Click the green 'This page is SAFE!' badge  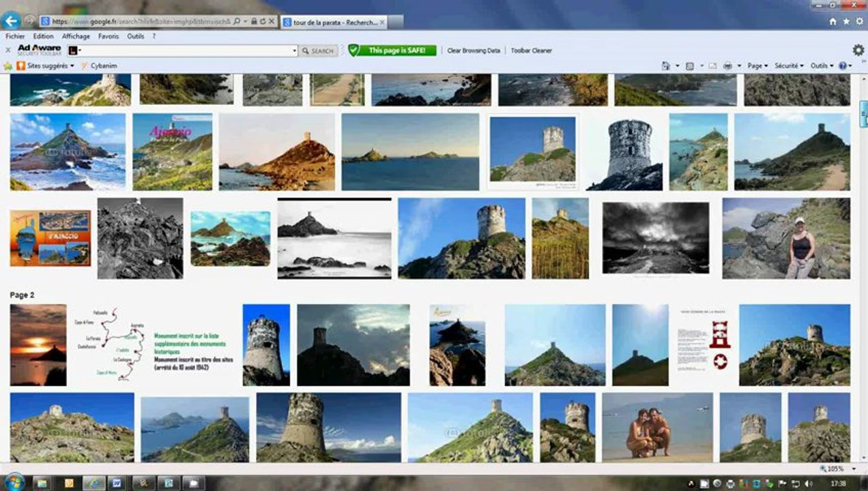[392, 50]
